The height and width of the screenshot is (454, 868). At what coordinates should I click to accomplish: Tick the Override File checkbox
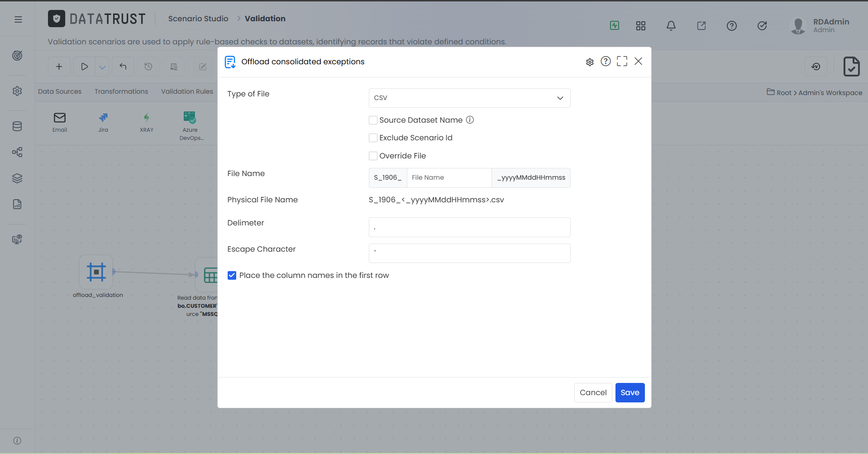click(x=373, y=156)
